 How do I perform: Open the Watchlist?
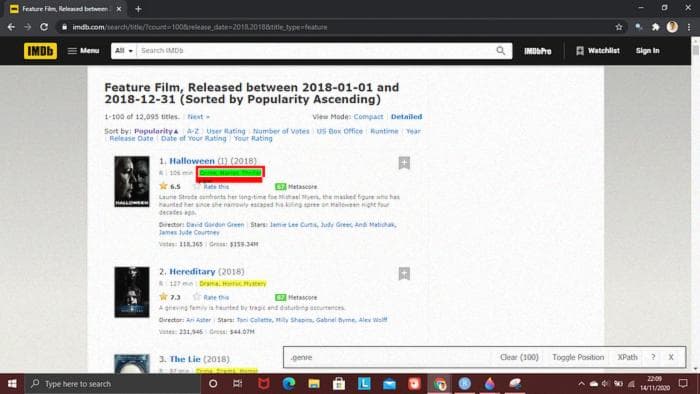597,51
